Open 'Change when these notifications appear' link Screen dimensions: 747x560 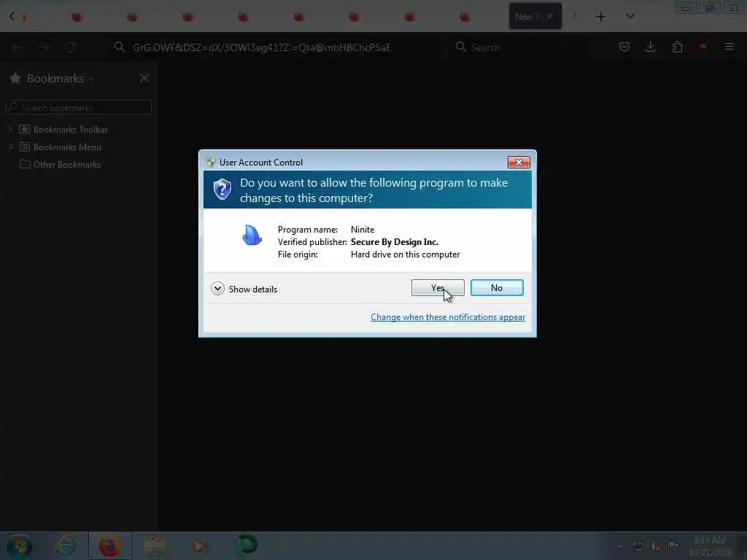click(x=448, y=317)
